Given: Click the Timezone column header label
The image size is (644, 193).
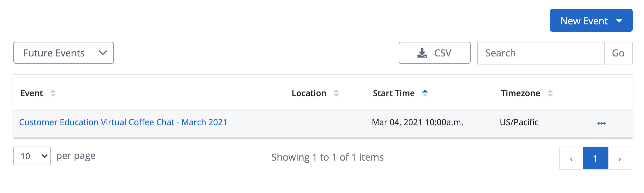Looking at the screenshot, I should point(520,93).
